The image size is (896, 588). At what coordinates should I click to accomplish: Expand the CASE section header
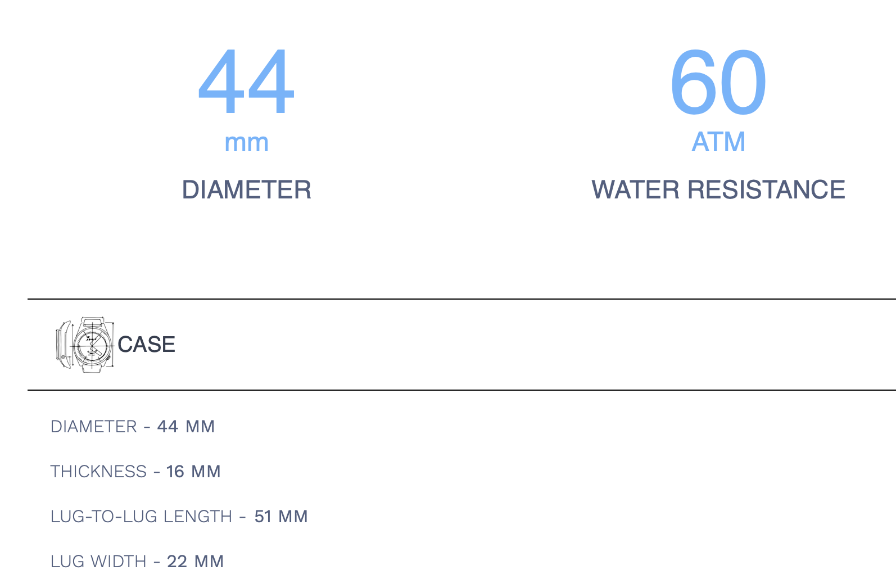pyautogui.click(x=461, y=345)
